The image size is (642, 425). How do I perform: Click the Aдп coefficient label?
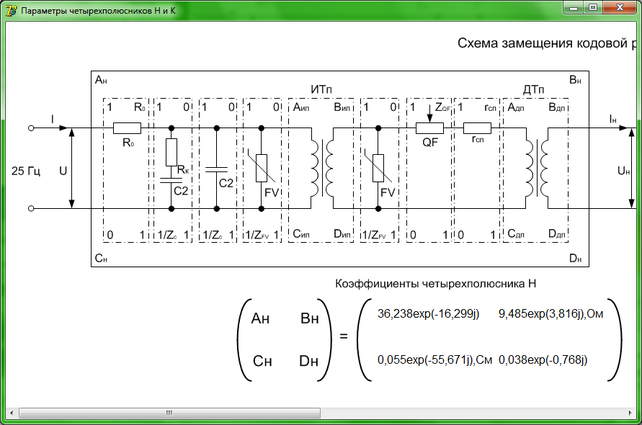[516, 107]
